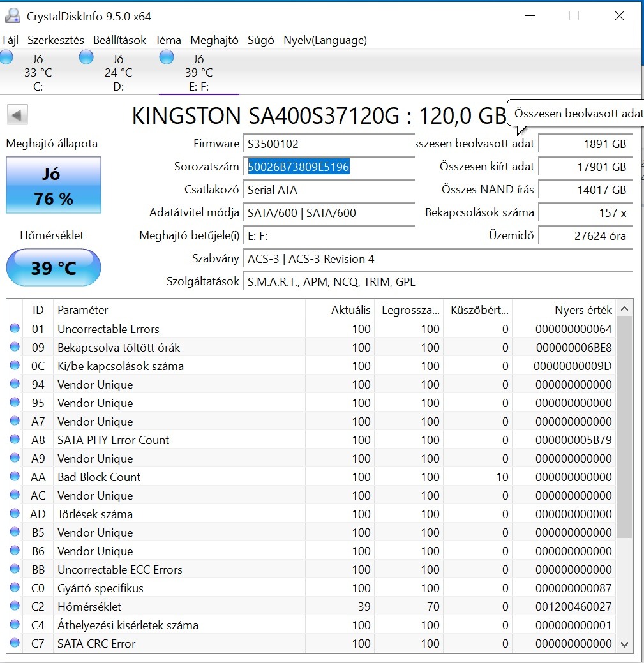Open the Téma menu

pyautogui.click(x=168, y=40)
